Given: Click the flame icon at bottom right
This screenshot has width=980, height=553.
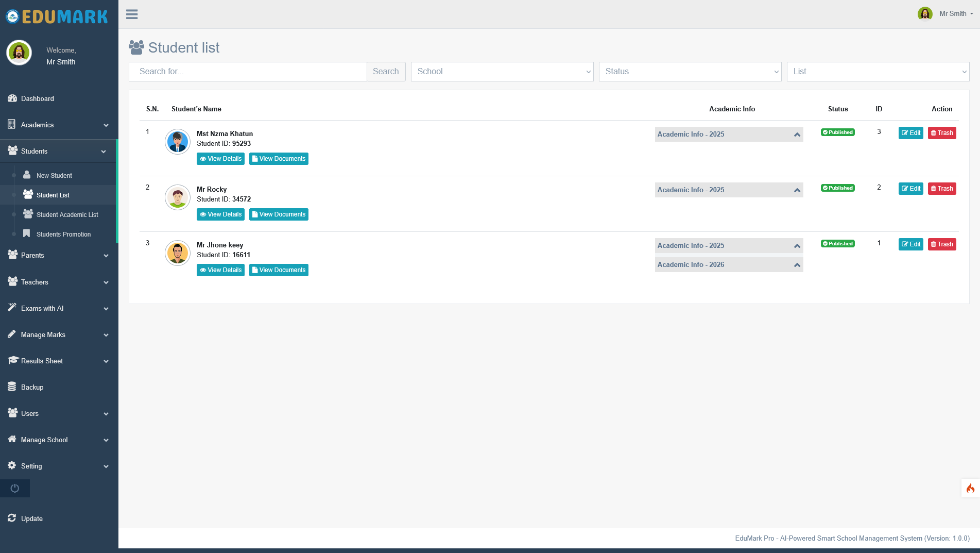Looking at the screenshot, I should pos(971,488).
